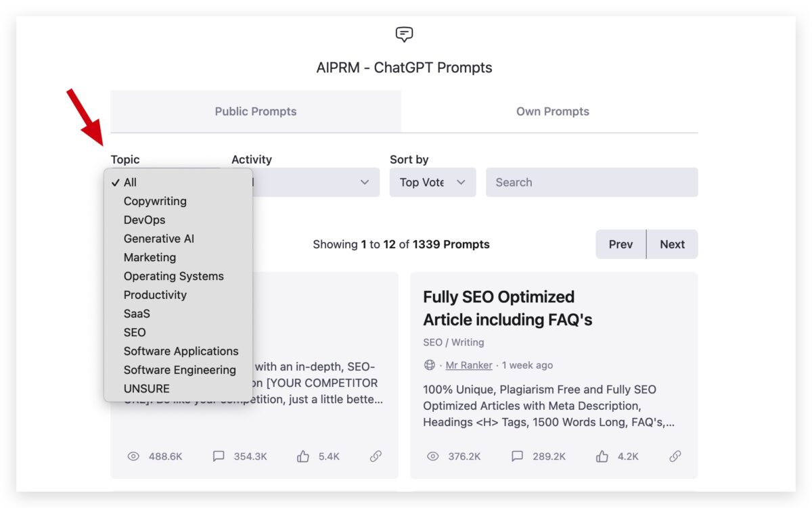The width and height of the screenshot is (812, 508).
Task: Like the Fully SEO Optimized Article prompt
Action: 602,457
